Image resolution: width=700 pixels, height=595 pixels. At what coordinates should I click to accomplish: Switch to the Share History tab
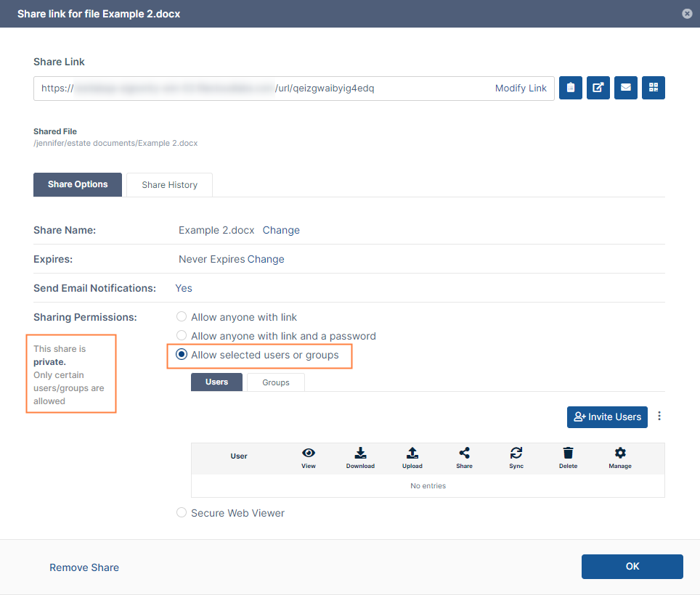point(169,184)
